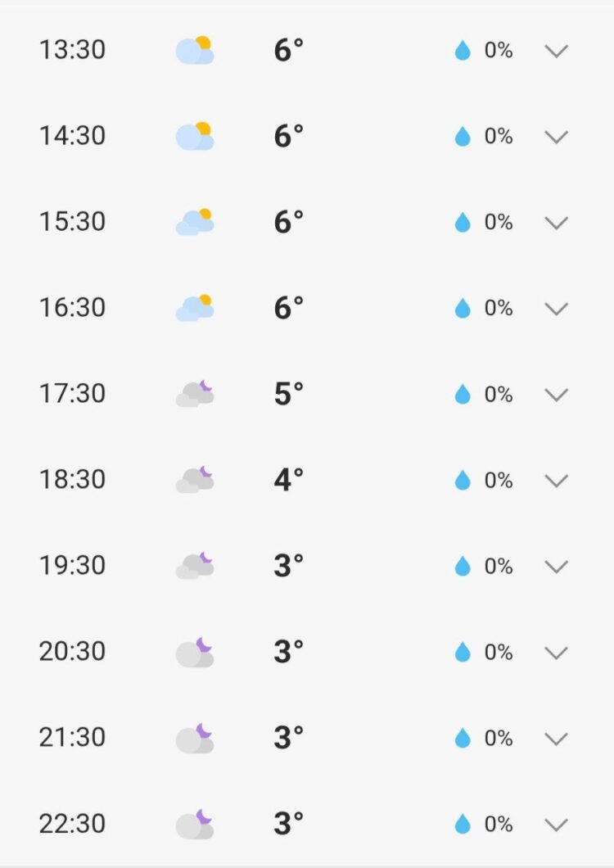Expand the 16:30 hourly row chevron
This screenshot has height=868, width=614.
(x=557, y=309)
